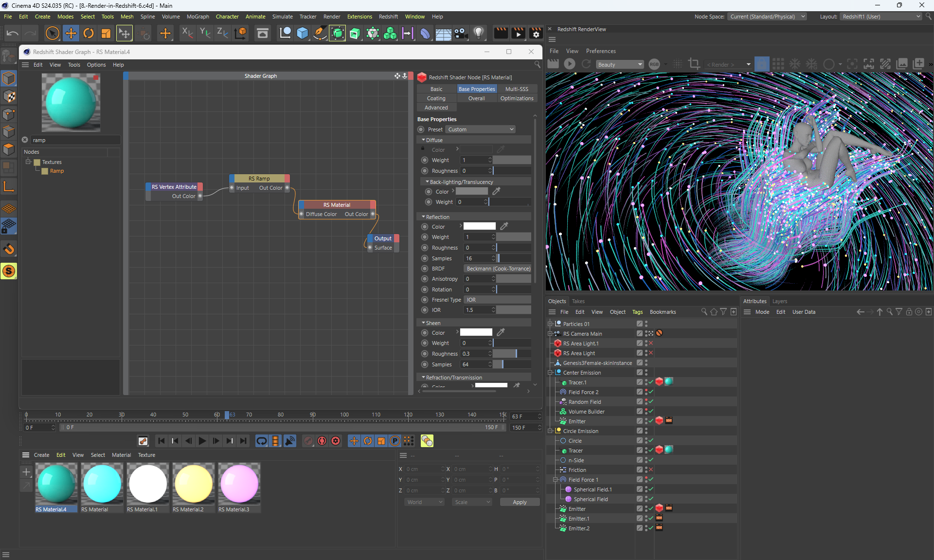Viewport: 934px width, 560px height.
Task: Click the Cube primitive icon
Action: (303, 34)
